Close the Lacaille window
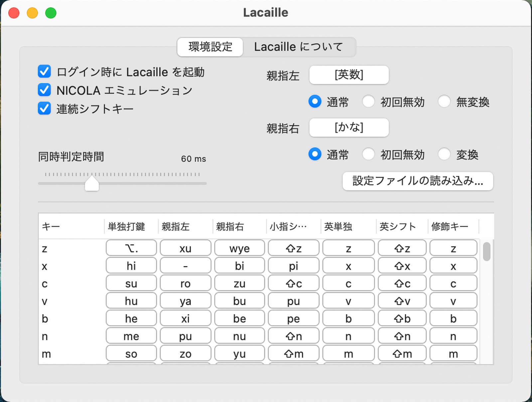Image resolution: width=532 pixels, height=402 pixels. pos(14,13)
